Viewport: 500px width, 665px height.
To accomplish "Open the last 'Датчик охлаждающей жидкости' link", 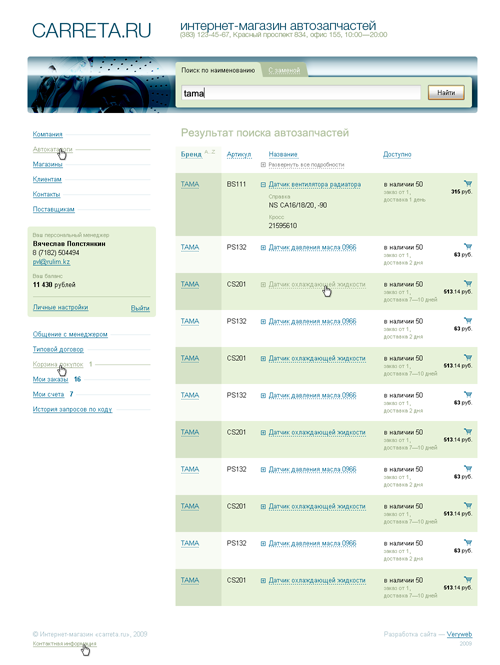I will [x=317, y=580].
